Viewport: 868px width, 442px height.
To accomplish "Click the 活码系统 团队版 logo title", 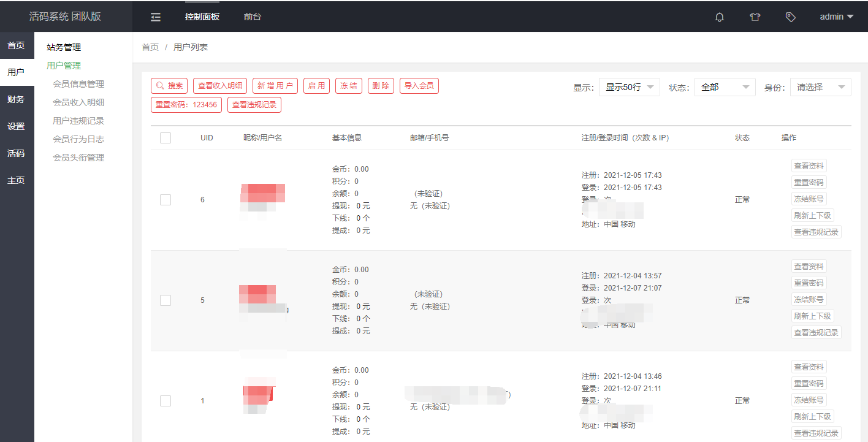I will click(x=65, y=17).
